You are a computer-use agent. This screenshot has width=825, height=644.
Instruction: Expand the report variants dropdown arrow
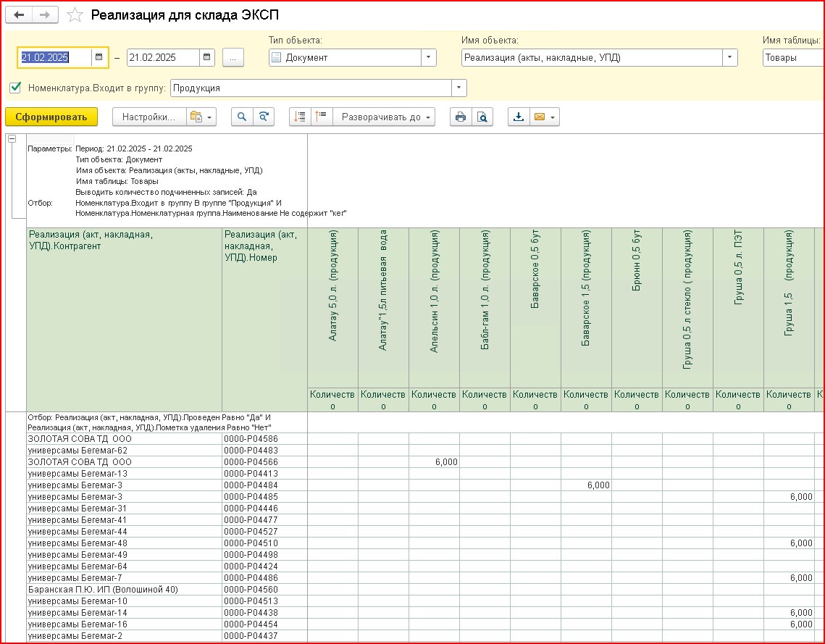point(209,117)
